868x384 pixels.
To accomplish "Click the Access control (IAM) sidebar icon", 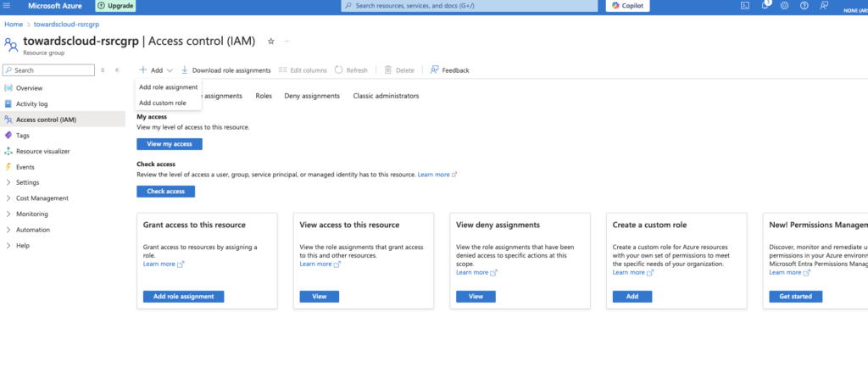I will point(8,120).
